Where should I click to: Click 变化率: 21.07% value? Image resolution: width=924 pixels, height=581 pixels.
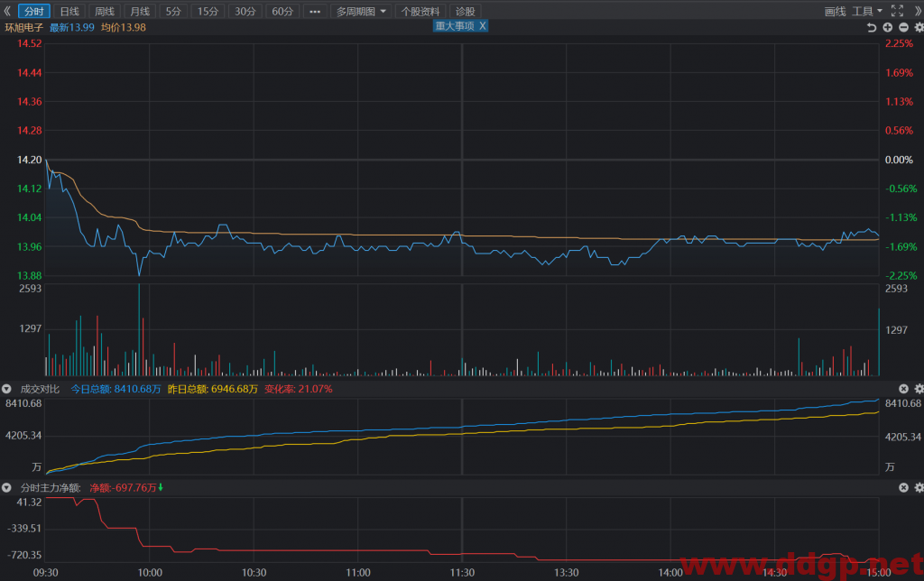click(x=298, y=389)
